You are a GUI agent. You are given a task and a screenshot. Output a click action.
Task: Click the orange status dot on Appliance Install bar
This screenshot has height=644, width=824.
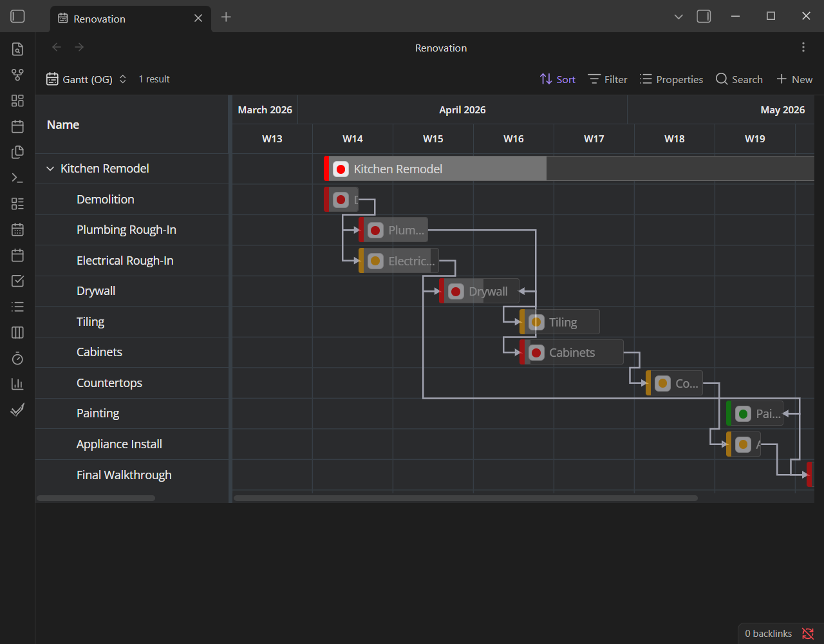[x=743, y=444]
